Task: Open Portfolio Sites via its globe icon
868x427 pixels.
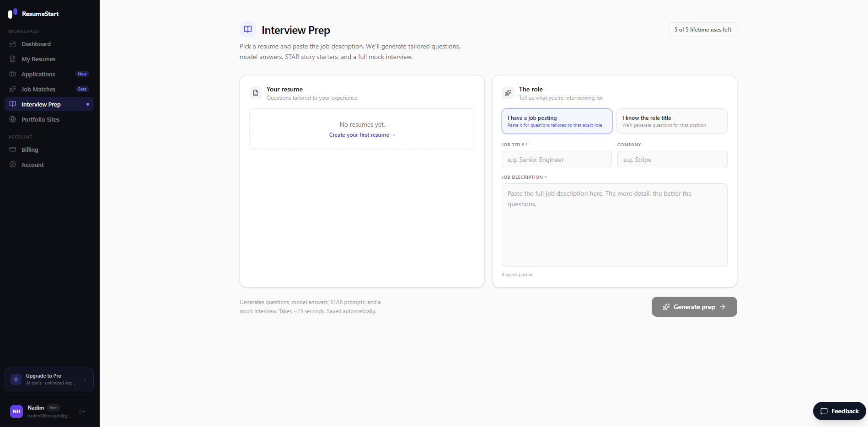Action: 13,119
